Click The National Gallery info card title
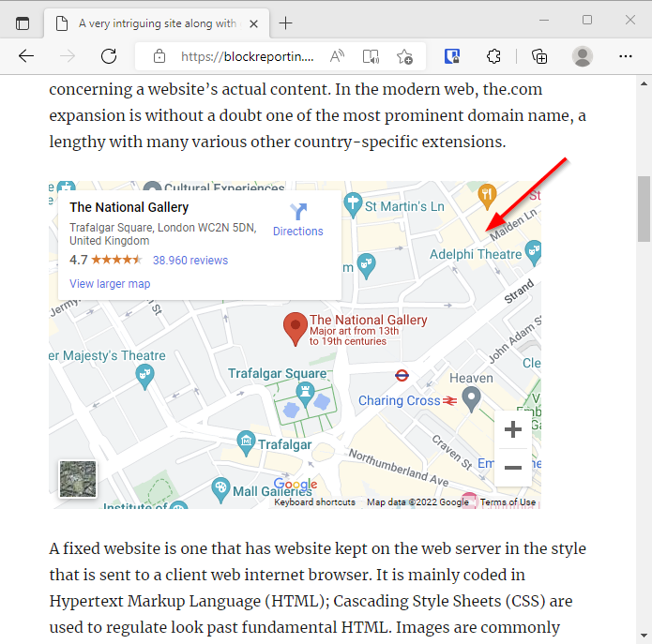The height and width of the screenshot is (644, 652). (x=129, y=207)
